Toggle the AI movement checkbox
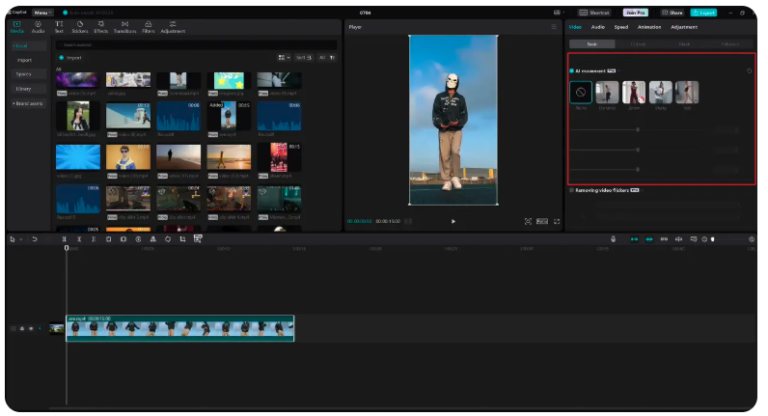This screenshot has width=768, height=416. 571,71
